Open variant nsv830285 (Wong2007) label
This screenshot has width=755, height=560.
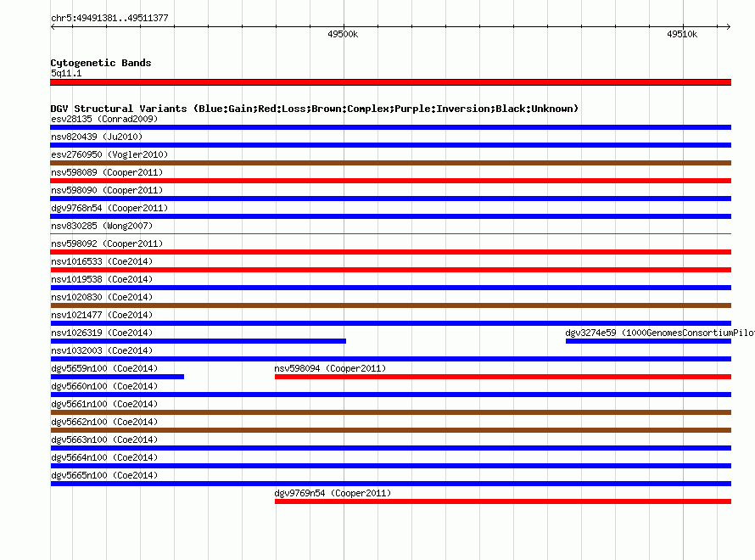[x=102, y=226]
